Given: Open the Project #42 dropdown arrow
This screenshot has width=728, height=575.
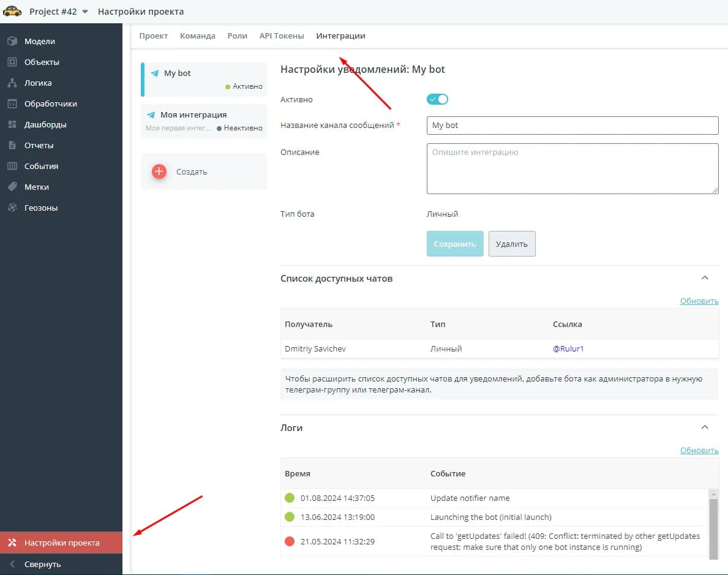Looking at the screenshot, I should pyautogui.click(x=85, y=12).
